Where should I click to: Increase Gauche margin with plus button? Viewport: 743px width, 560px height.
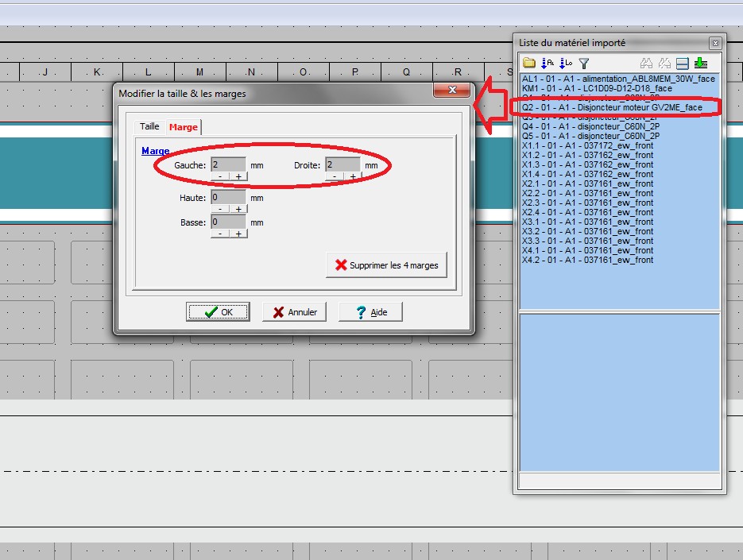(x=238, y=176)
